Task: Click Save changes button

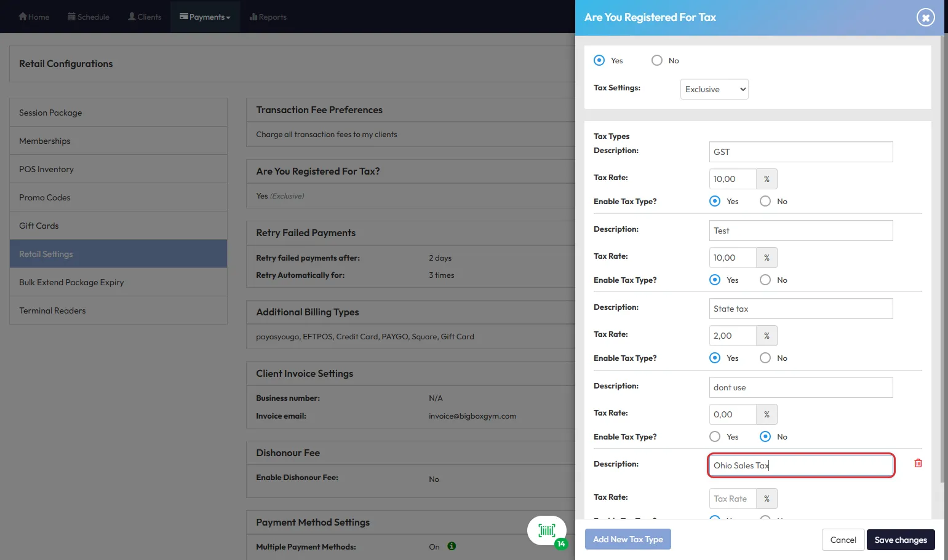Action: tap(901, 540)
